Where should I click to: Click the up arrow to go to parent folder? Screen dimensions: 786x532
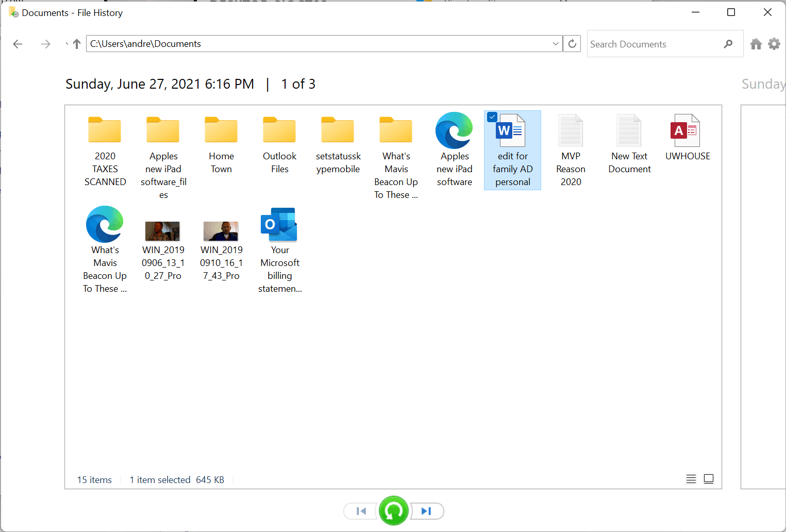(x=76, y=44)
